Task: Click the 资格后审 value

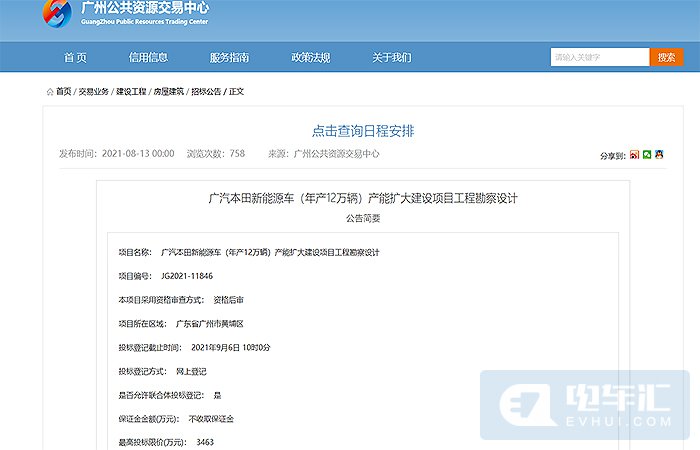Action: pyautogui.click(x=229, y=300)
